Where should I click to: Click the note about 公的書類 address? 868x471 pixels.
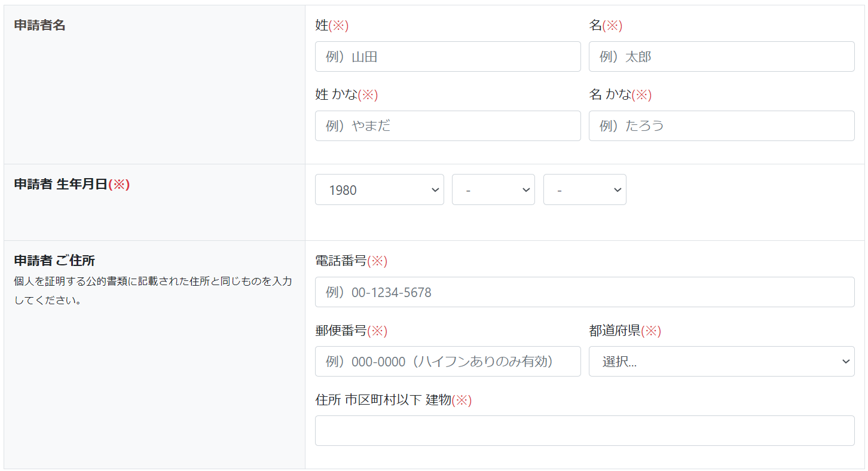[x=153, y=290]
